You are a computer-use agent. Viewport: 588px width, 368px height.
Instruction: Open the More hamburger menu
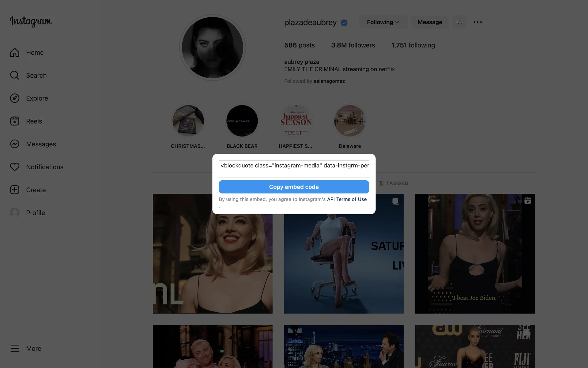coord(15,348)
